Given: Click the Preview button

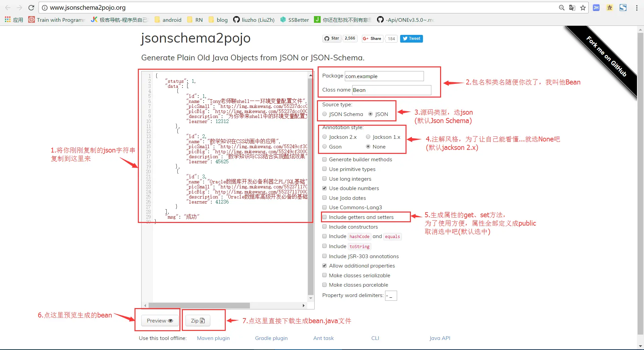Looking at the screenshot, I should pyautogui.click(x=160, y=321).
